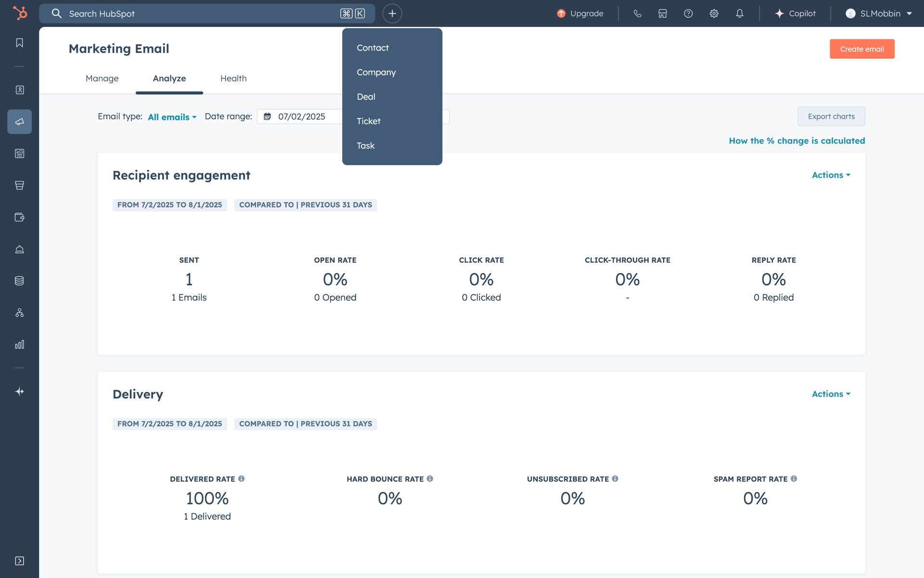Click the Export charts button

click(831, 117)
